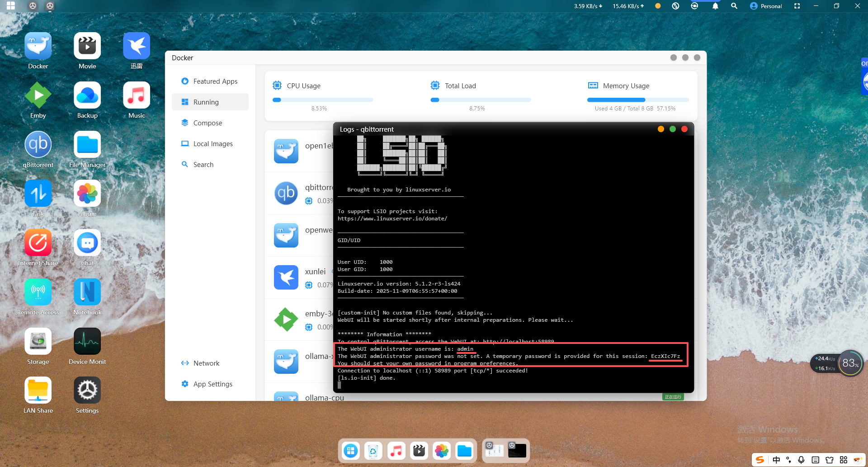Screen dimensions: 868x467
Task: Launch the Backup app icon
Action: click(87, 95)
